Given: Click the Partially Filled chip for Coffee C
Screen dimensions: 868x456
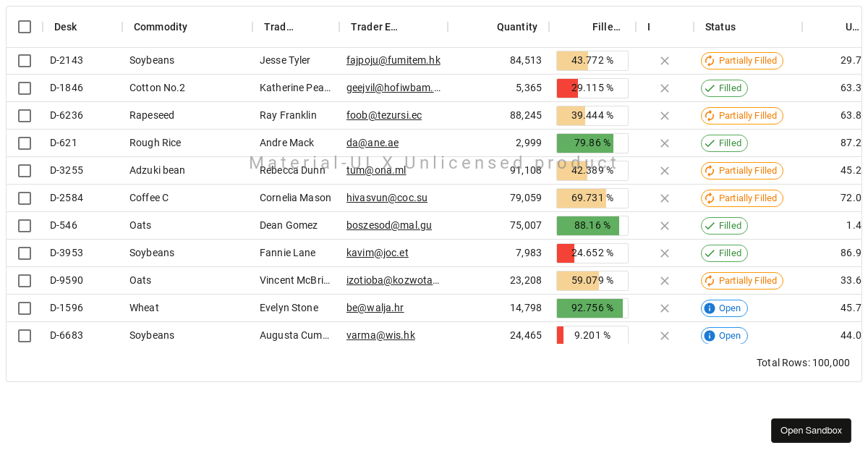Looking at the screenshot, I should 741,198.
